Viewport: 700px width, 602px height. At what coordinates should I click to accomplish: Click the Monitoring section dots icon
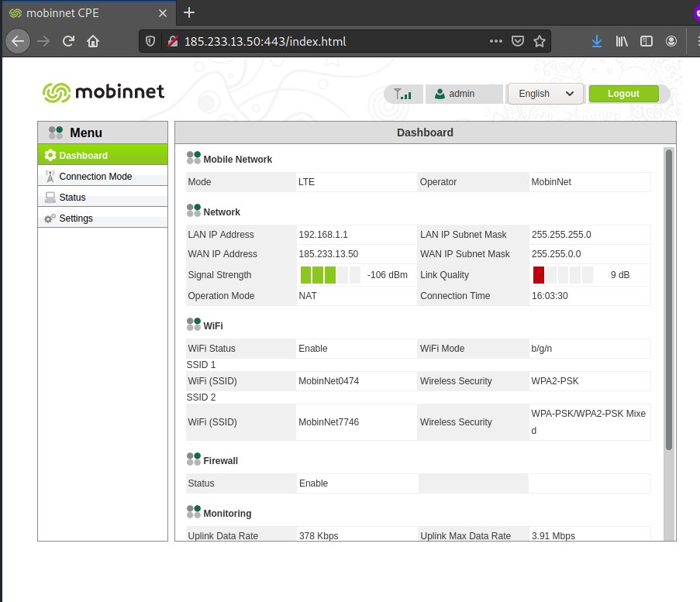click(194, 511)
